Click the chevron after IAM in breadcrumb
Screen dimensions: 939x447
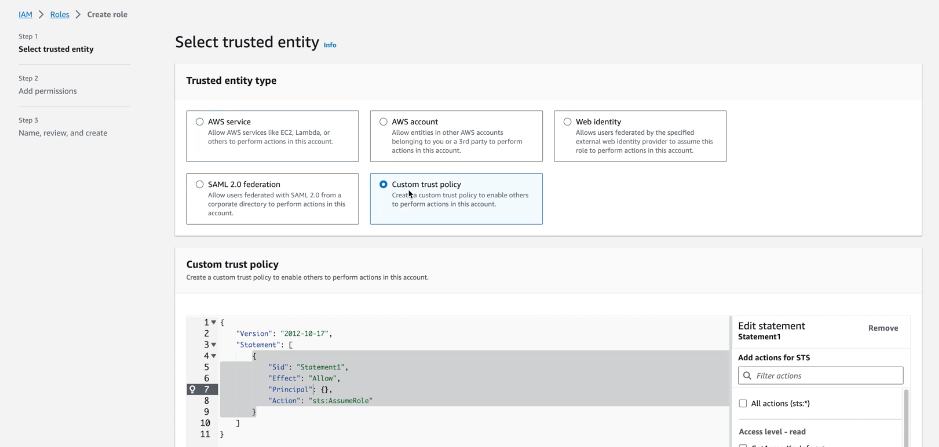point(40,15)
